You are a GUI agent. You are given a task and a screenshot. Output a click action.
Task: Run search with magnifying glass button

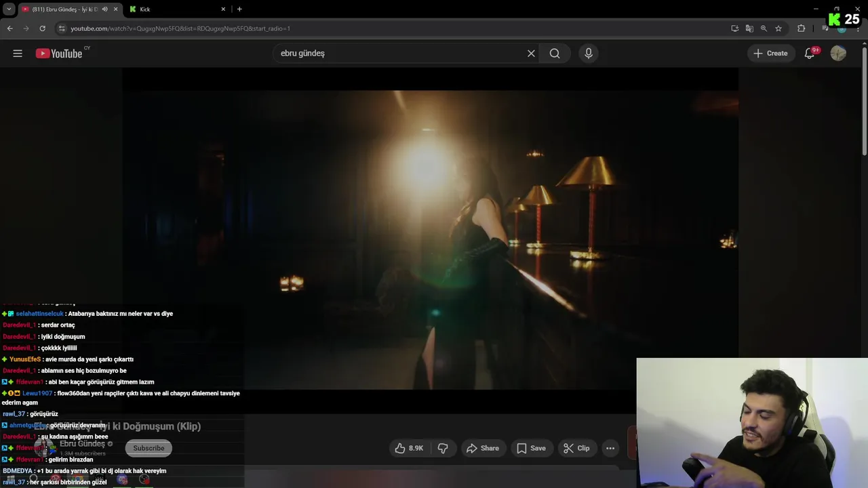555,54
